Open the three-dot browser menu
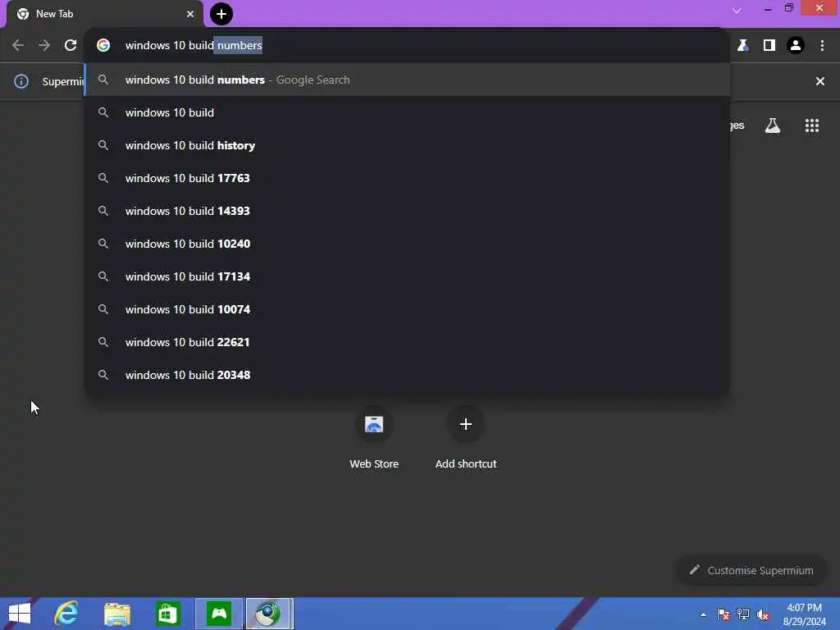The height and width of the screenshot is (630, 840). coord(822,46)
